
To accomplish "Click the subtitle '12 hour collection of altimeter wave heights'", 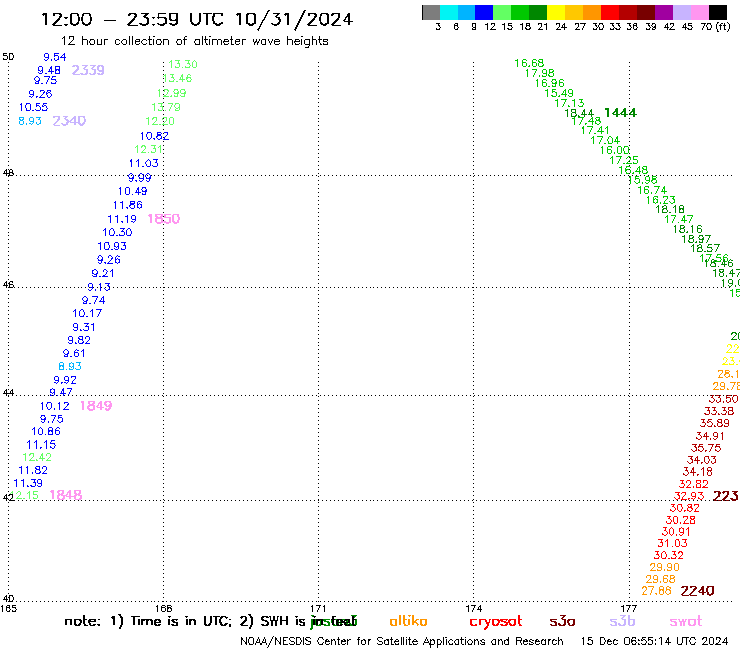I will (194, 41).
